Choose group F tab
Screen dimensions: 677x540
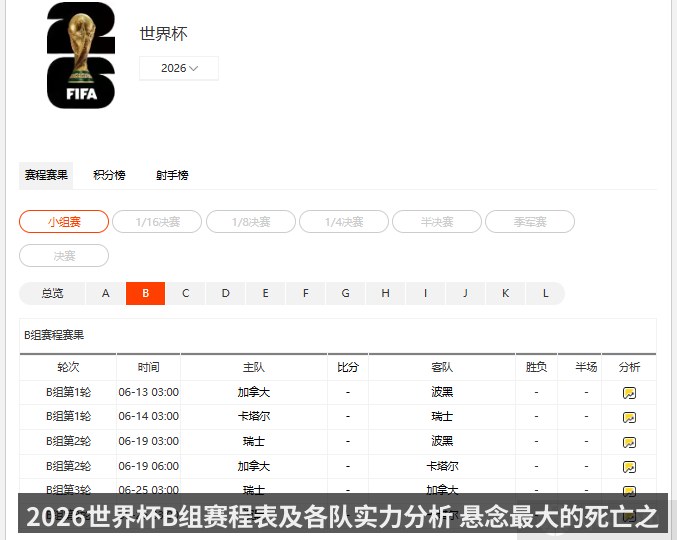pyautogui.click(x=306, y=294)
